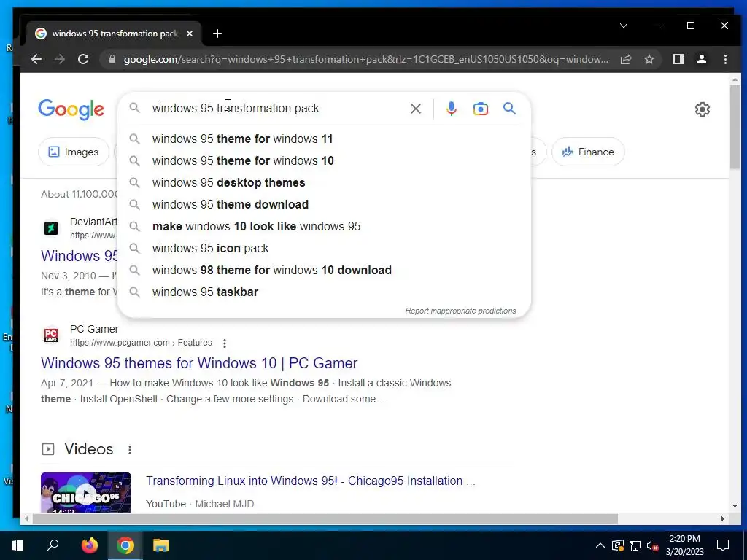This screenshot has width=747, height=560.
Task: Click the vertical scrollbar thumb
Action: click(x=734, y=127)
